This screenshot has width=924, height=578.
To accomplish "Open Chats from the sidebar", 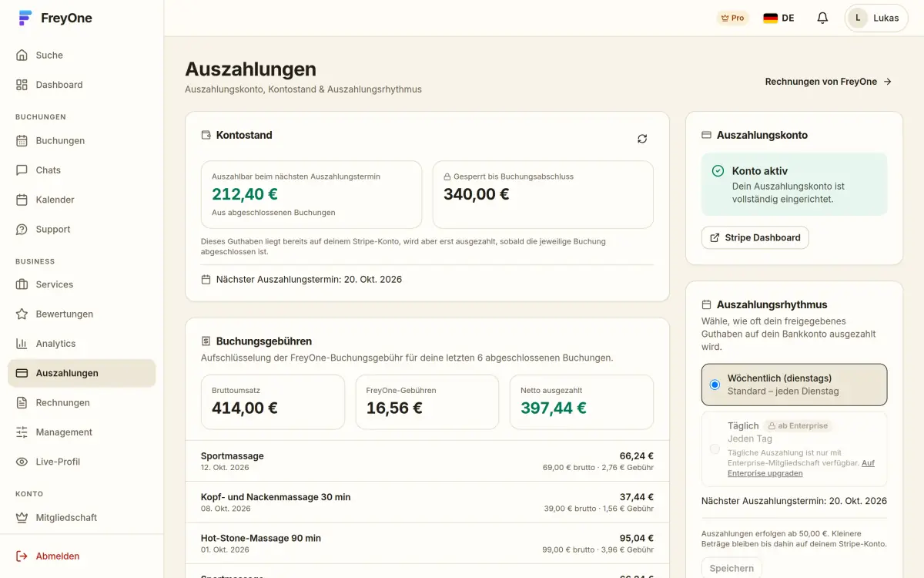I will [x=82, y=170].
